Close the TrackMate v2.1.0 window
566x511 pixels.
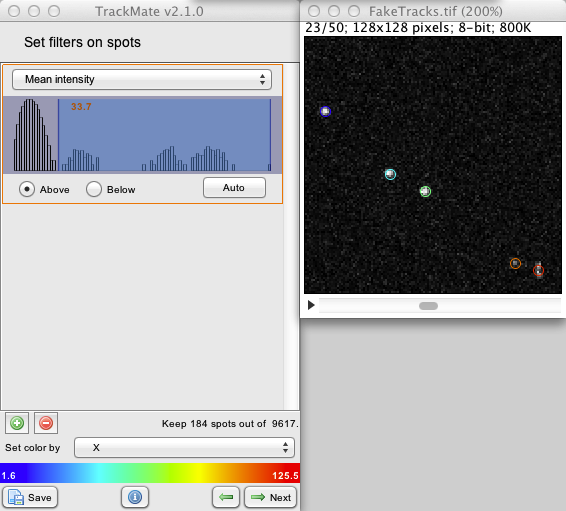pos(14,11)
